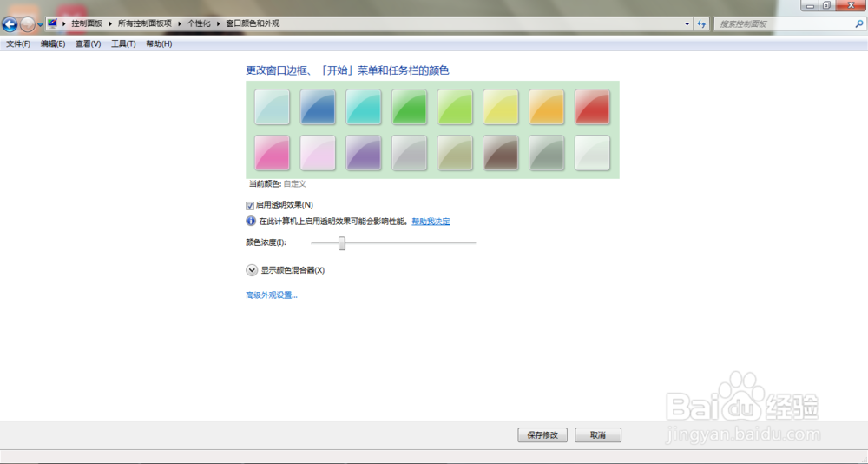Open the 帮助(H) menu
868x464 pixels.
point(159,43)
